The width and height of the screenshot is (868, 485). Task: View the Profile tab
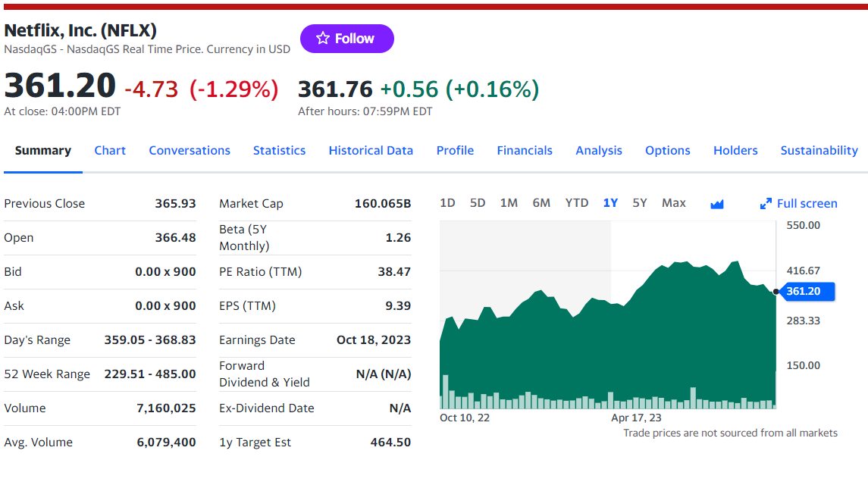[x=455, y=151]
